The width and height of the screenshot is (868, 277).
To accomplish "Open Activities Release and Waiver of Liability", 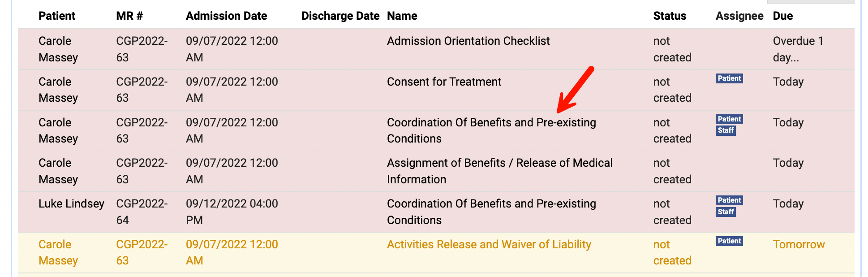I will coord(489,244).
